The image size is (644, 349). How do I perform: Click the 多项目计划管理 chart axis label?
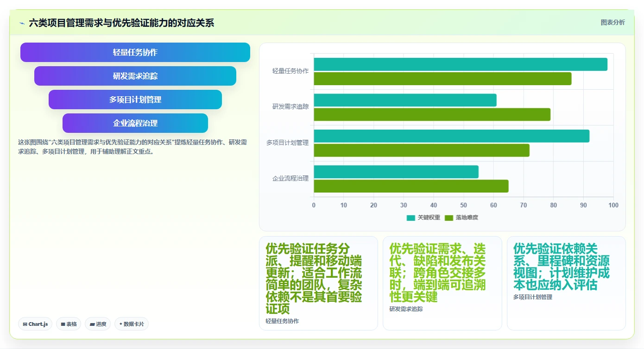287,143
